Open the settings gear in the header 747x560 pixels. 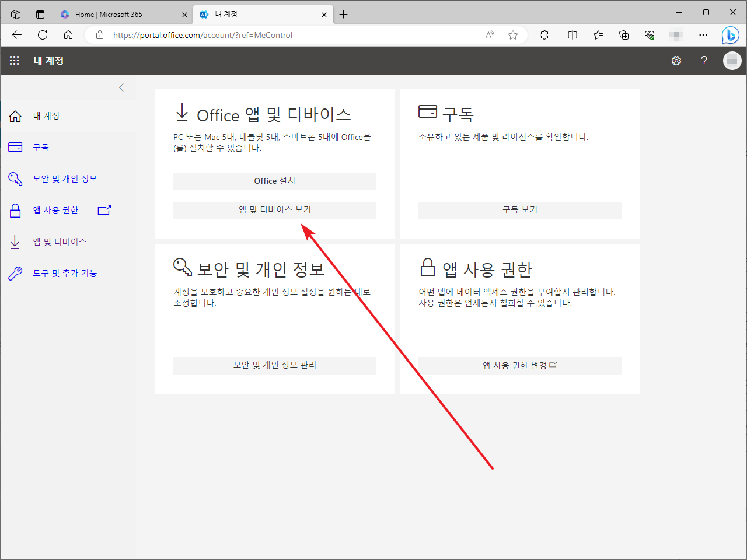click(x=676, y=61)
